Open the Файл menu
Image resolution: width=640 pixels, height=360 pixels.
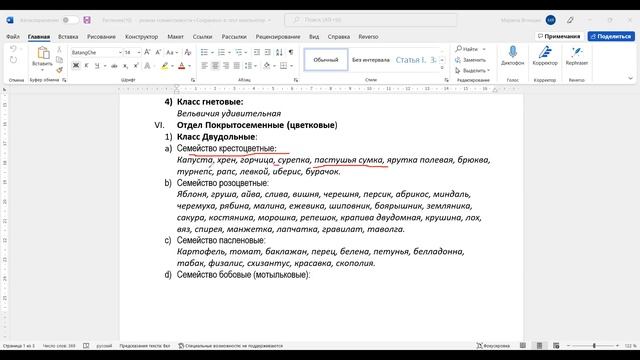click(13, 37)
